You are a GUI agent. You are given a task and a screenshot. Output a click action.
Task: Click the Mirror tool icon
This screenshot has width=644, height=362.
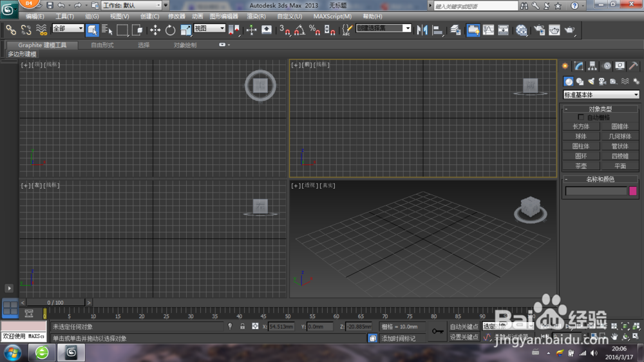(422, 30)
